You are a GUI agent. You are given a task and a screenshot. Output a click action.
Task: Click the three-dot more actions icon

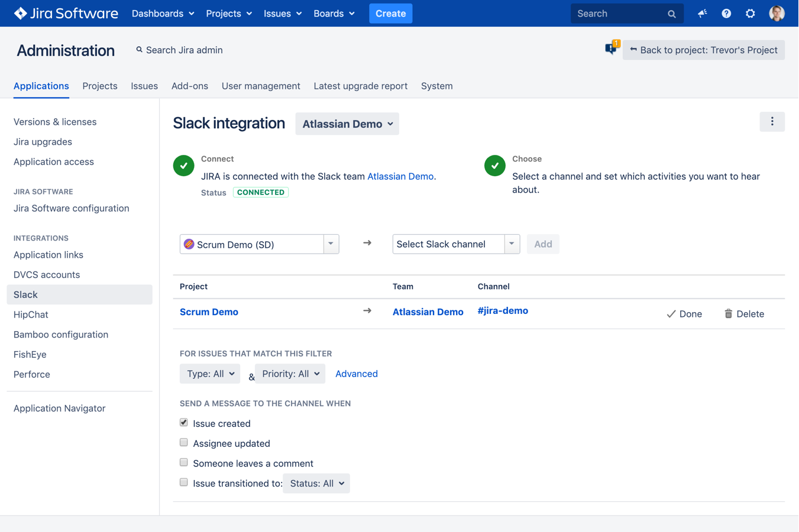click(x=772, y=122)
